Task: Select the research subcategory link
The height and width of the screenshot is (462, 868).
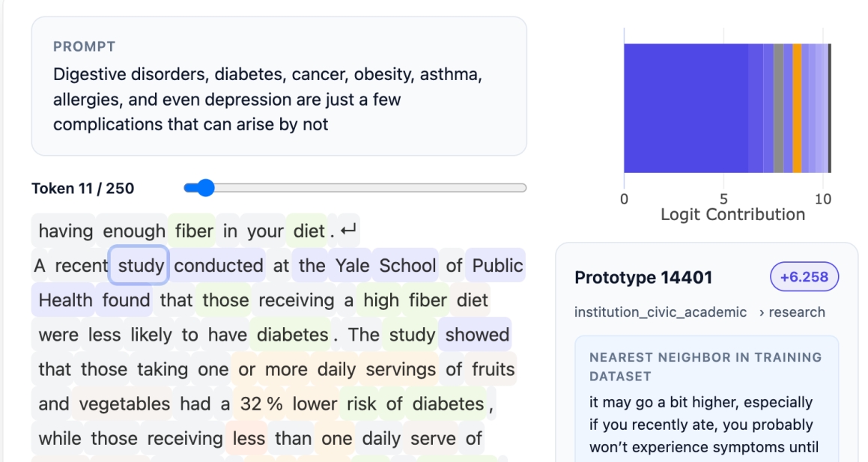Action: click(796, 312)
